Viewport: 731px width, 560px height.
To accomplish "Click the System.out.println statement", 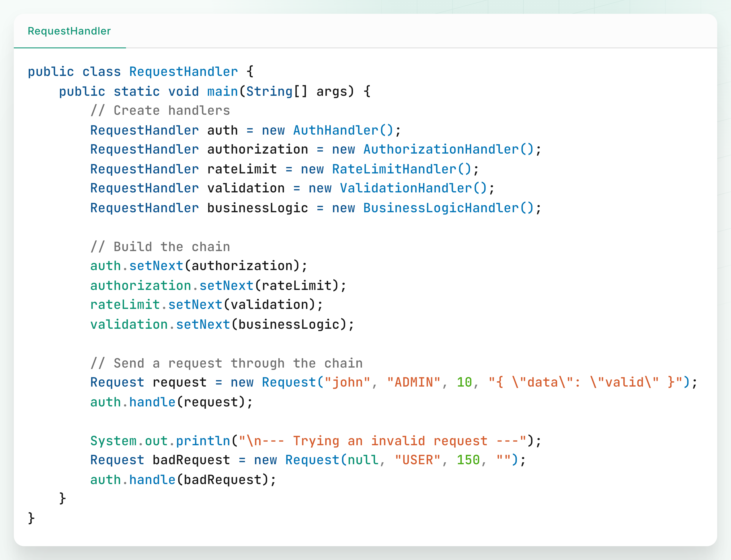I will 315,441.
